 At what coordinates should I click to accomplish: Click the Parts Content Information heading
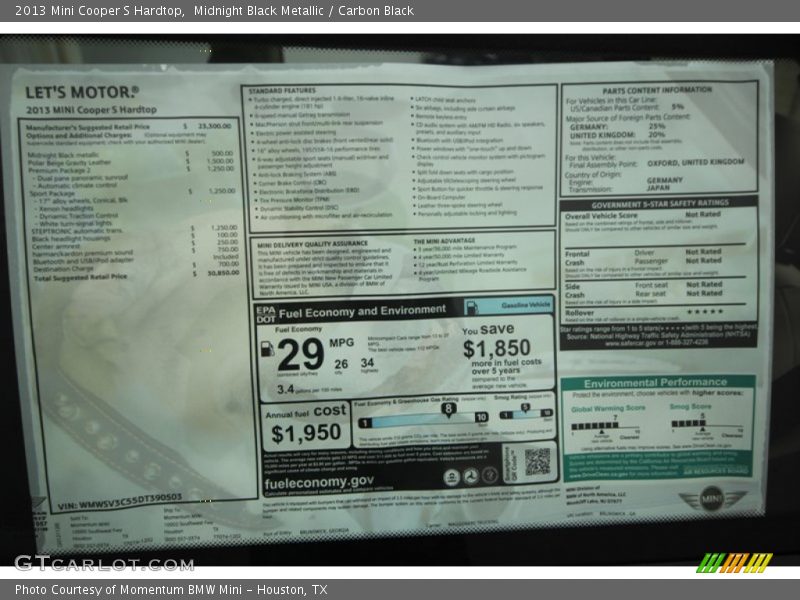(657, 90)
